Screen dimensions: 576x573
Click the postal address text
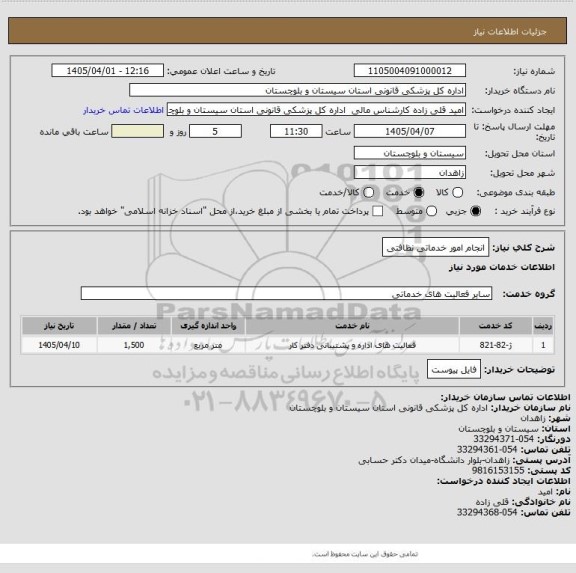coord(434,460)
